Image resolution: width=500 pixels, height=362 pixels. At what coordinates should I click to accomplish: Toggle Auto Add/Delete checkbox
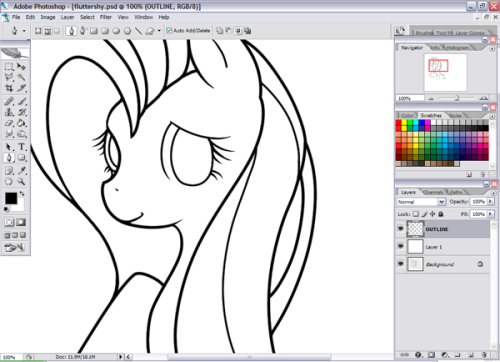pos(169,31)
